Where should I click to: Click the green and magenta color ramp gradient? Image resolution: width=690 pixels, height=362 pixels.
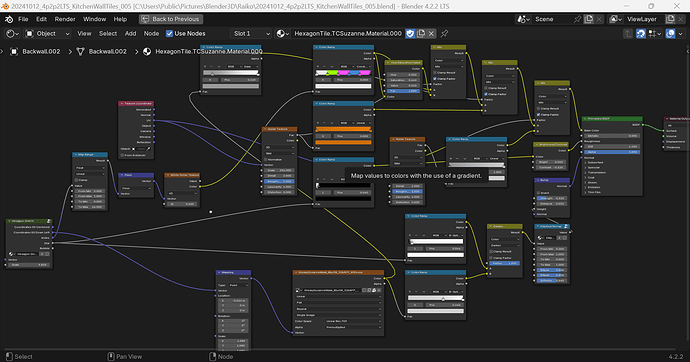click(343, 73)
